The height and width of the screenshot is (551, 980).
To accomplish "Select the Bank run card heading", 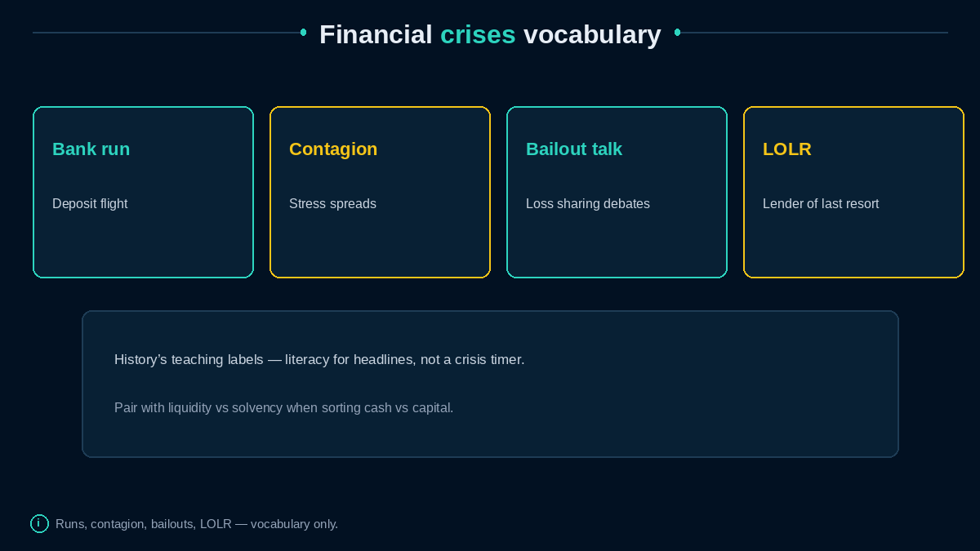I will click(x=91, y=149).
